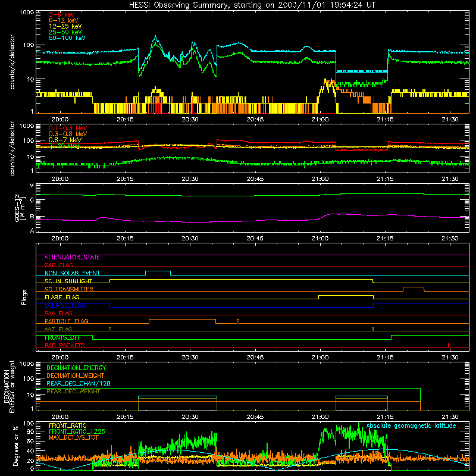The image size is (476, 476).
Task: Click the REAR_DEC_WEIGHT legend label
Action: pyautogui.click(x=73, y=392)
